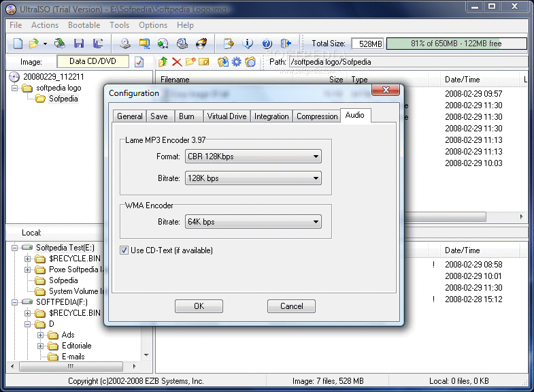Select the E-mails folder
534x392 pixels.
click(73, 357)
